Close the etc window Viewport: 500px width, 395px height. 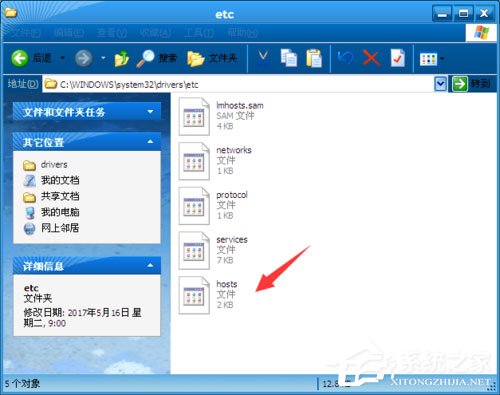484,14
